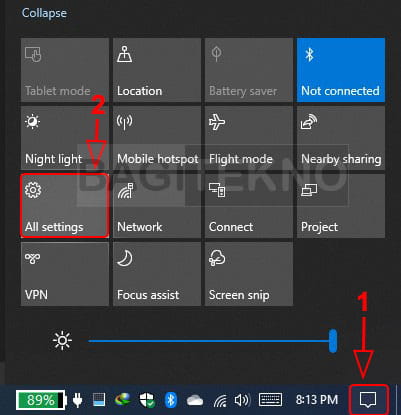
Task: Toggle Night light on
Action: pyautogui.click(x=65, y=138)
